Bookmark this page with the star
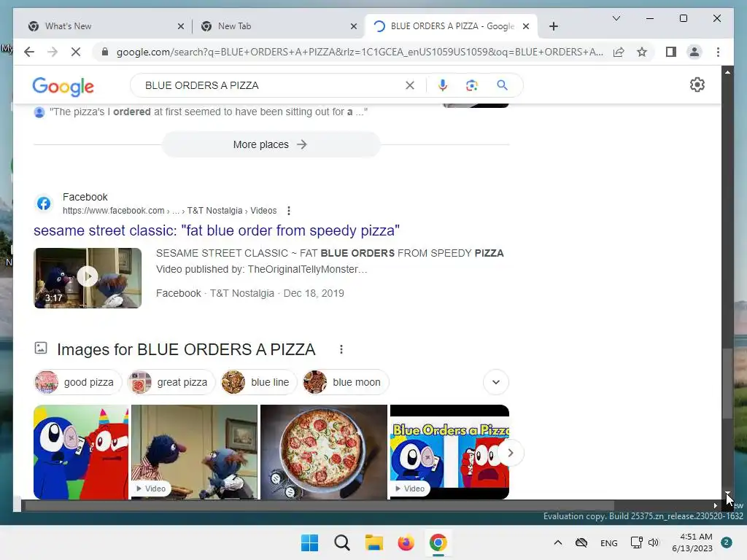Viewport: 747px width, 560px height. [x=642, y=52]
